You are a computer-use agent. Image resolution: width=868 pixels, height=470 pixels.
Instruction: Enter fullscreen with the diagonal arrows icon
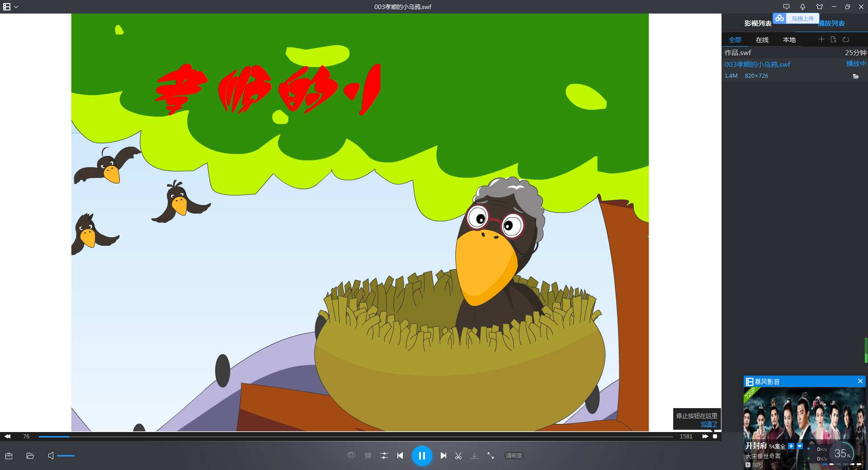[491, 456]
